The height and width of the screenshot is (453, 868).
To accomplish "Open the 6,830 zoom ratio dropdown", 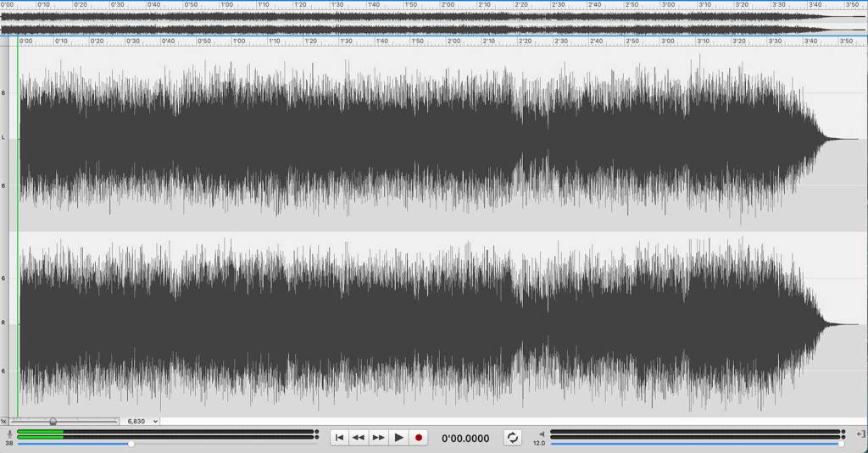I will 142,421.
